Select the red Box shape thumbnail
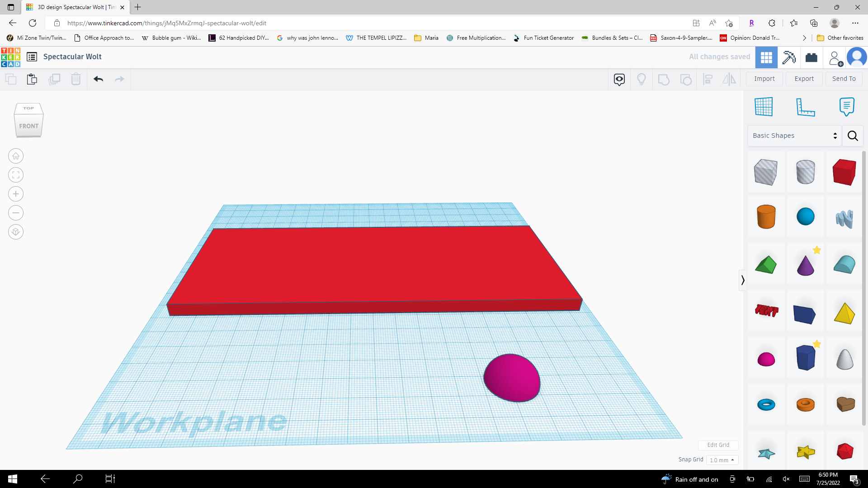The image size is (868, 488). click(844, 172)
